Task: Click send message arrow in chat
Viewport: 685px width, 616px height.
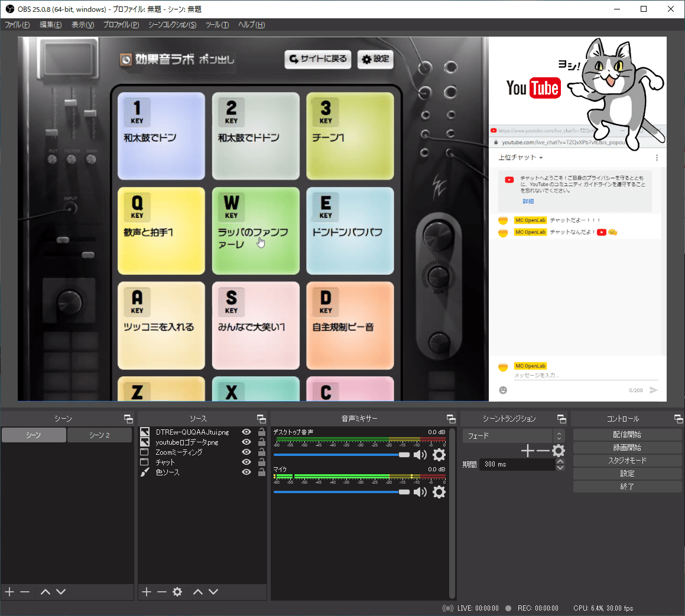Action: point(654,390)
